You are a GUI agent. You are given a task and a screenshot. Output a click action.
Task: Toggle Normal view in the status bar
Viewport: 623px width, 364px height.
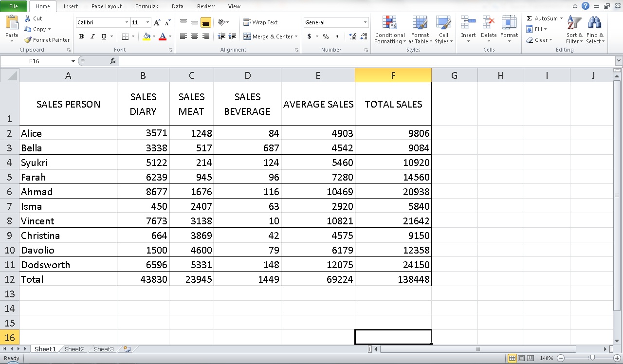[x=512, y=358]
